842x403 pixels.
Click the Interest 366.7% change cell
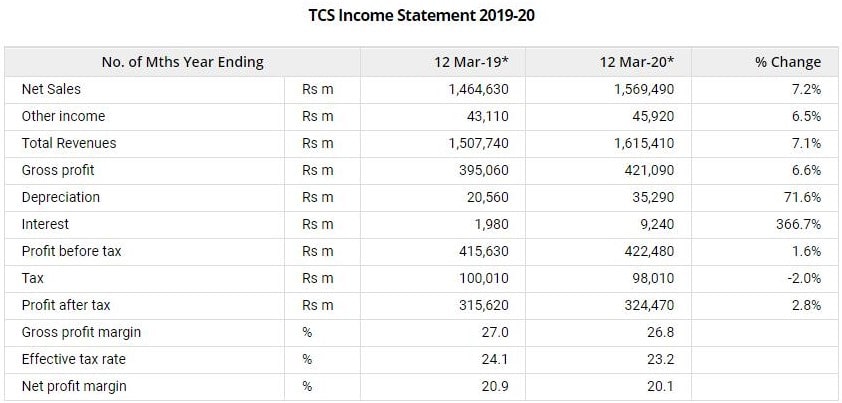799,224
